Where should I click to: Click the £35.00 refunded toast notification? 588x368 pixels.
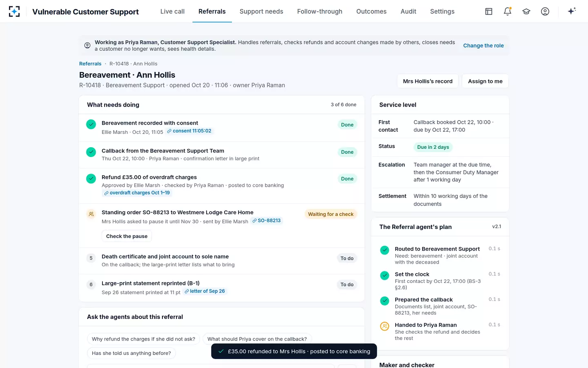coord(294,351)
